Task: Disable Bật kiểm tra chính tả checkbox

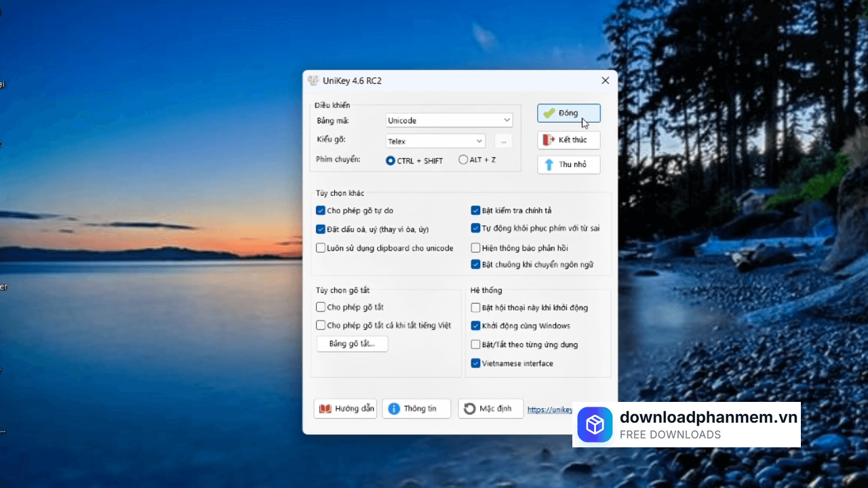Action: [x=476, y=211]
